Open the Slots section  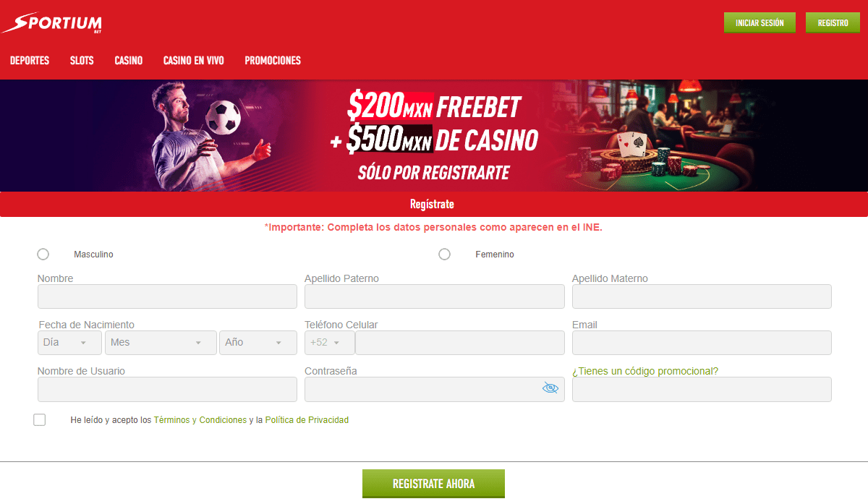point(82,61)
